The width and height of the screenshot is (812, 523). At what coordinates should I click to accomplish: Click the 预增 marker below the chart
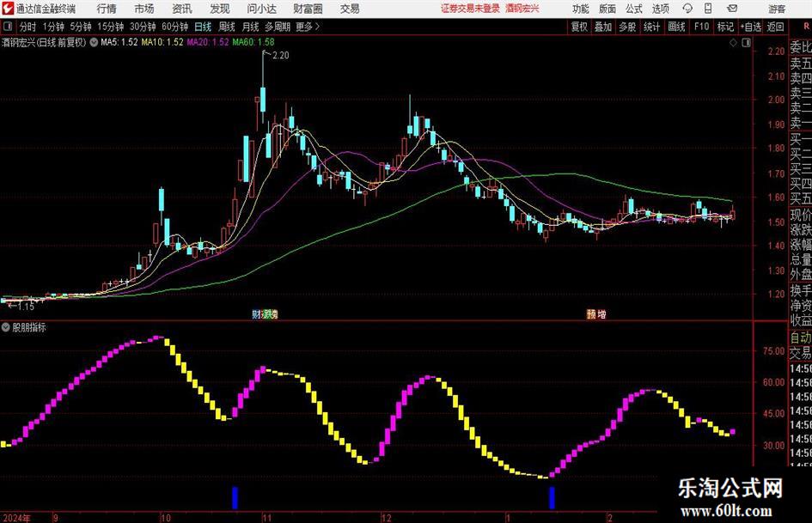596,313
